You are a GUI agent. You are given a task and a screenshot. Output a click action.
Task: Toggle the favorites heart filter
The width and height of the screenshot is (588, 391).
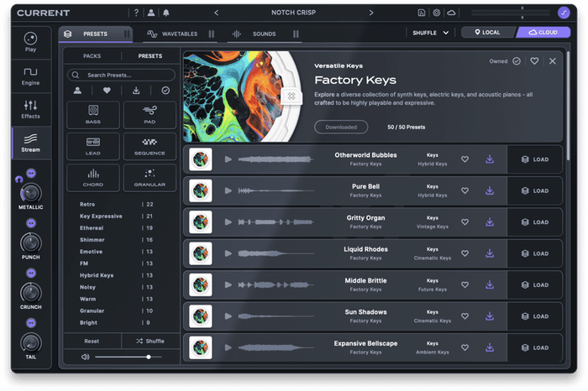click(x=107, y=90)
